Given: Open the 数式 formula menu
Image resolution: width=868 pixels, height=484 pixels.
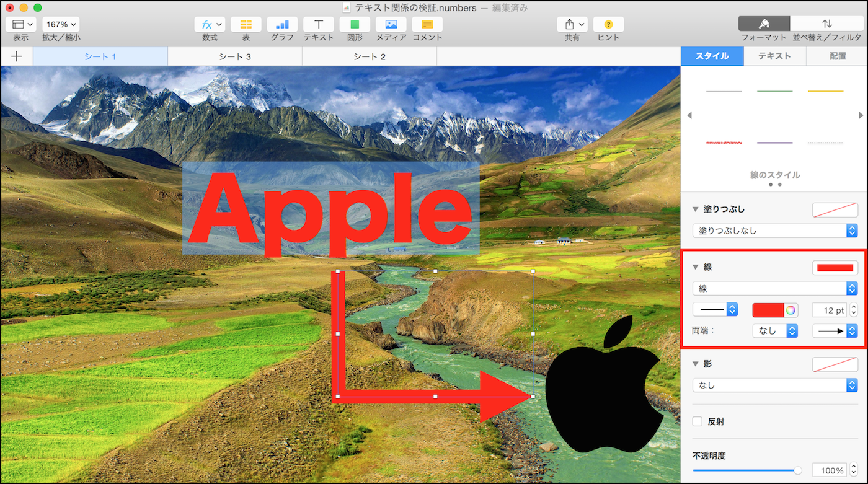Looking at the screenshot, I should [210, 24].
